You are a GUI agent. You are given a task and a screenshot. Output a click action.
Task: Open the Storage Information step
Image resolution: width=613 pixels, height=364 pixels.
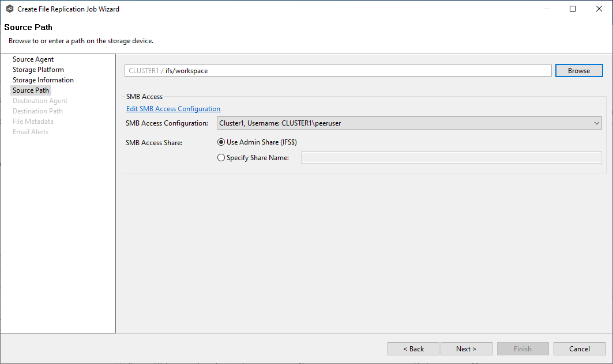43,80
